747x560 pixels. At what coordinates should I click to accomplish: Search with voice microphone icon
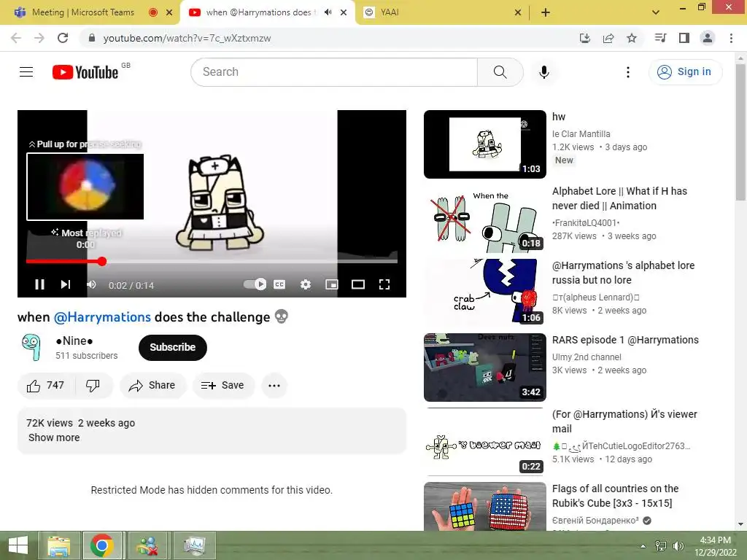click(544, 72)
